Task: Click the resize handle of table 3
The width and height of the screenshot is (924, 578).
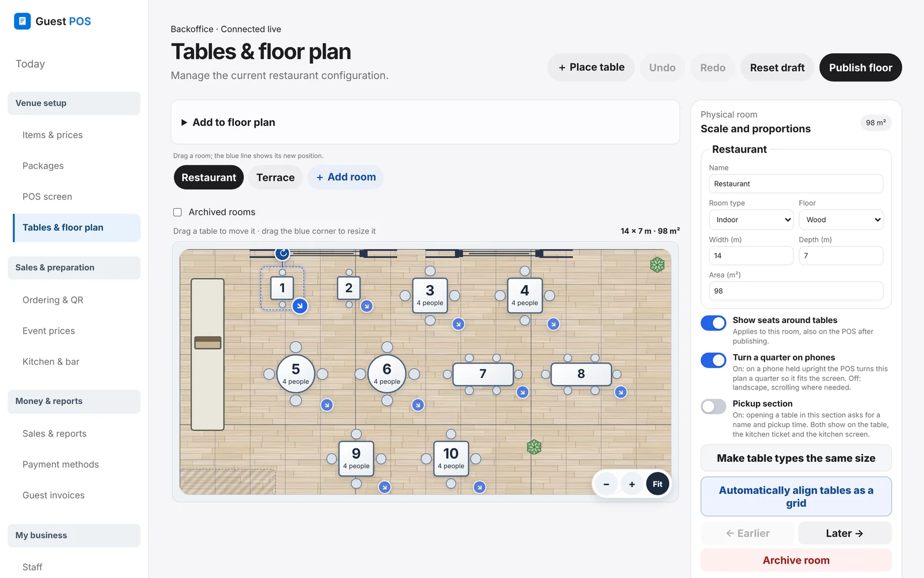Action: point(459,324)
